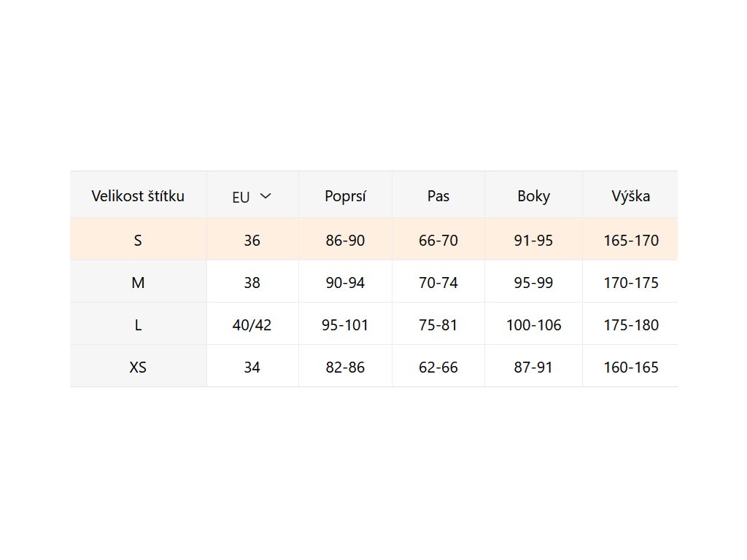Select the M size row label
The image size is (747, 560).
(138, 282)
